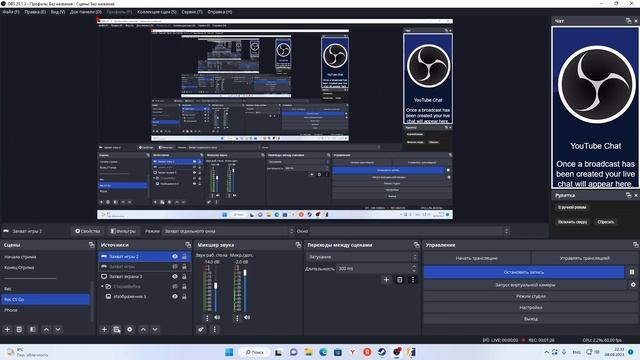640x360 pixels.
Task: Add a new scene with plus icon
Action: (x=7, y=329)
